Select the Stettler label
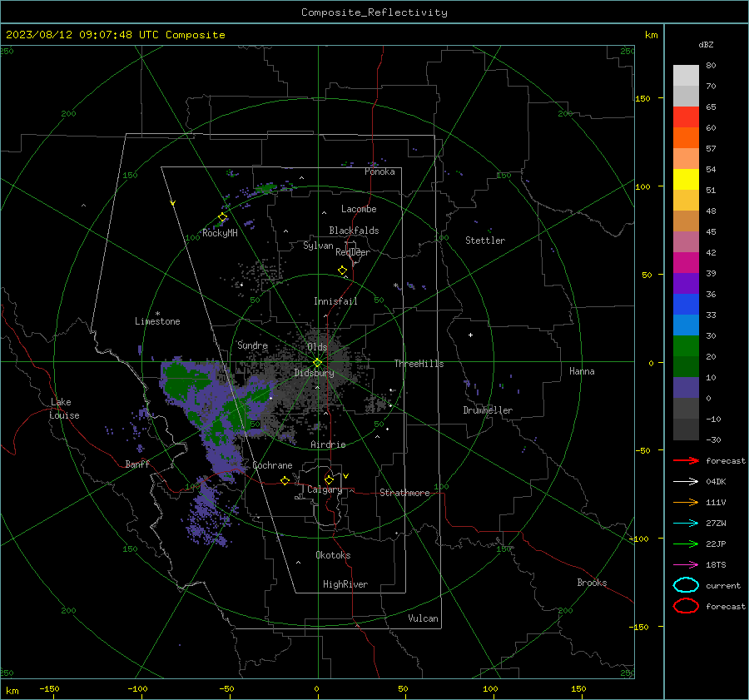The image size is (749, 700). coord(485,241)
